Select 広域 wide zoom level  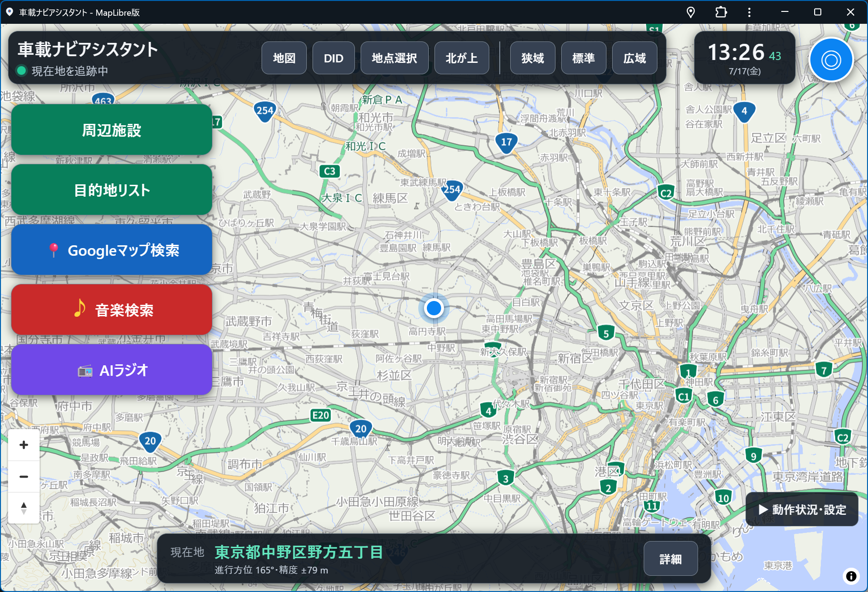tap(635, 58)
